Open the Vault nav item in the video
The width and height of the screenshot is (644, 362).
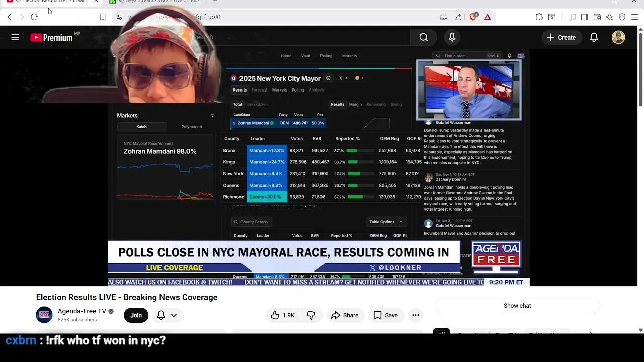[305, 56]
